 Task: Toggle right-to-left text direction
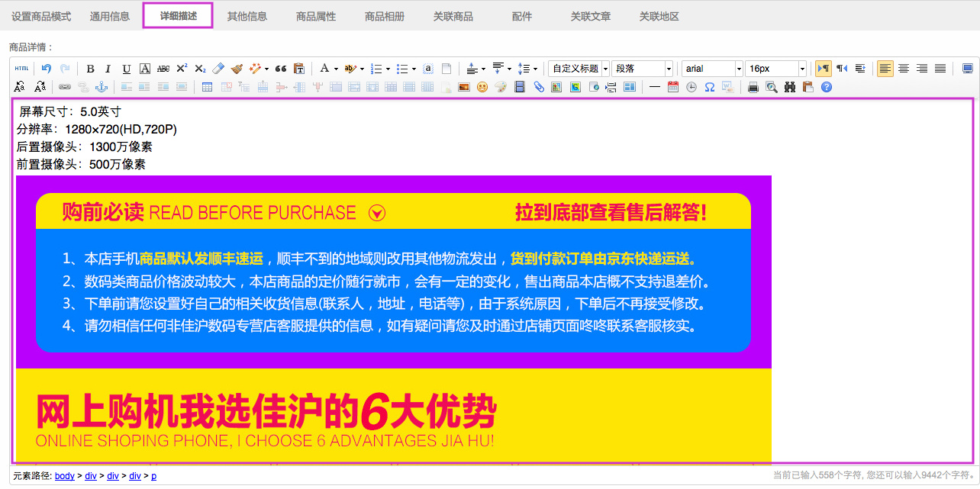tap(842, 69)
